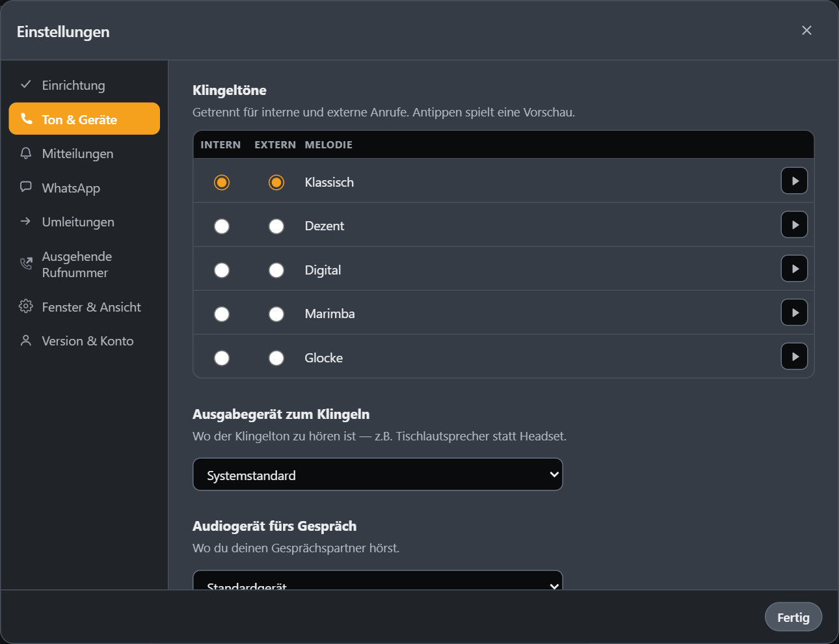Click the MELODIE column header
This screenshot has width=839, height=644.
328,144
